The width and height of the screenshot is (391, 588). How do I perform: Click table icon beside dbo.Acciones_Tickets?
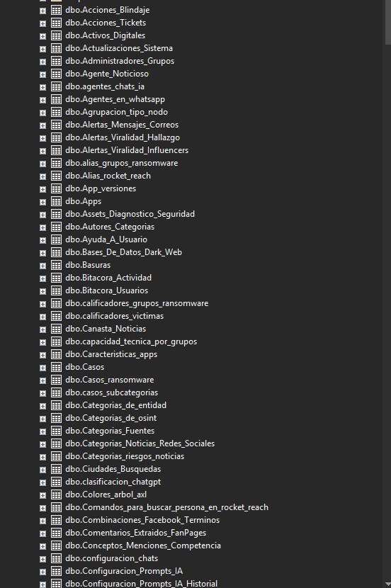56,23
